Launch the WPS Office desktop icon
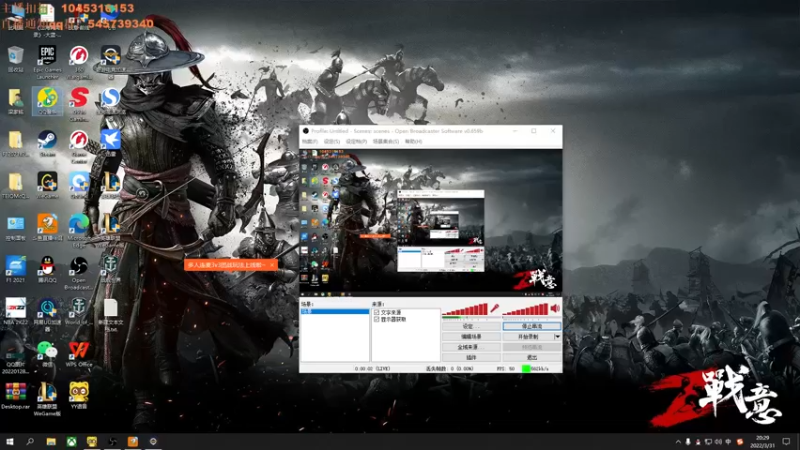800x450 pixels. pyautogui.click(x=79, y=353)
